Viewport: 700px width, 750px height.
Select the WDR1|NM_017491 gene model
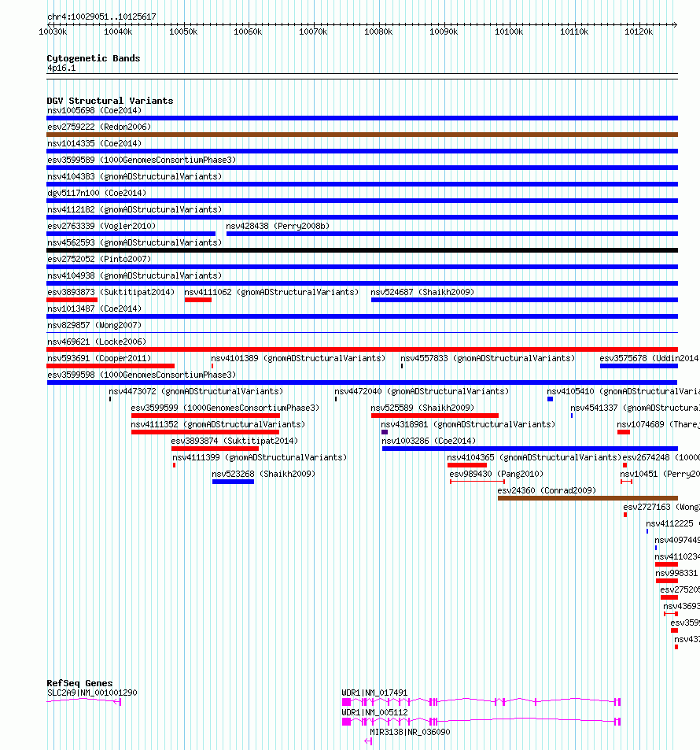[x=481, y=702]
